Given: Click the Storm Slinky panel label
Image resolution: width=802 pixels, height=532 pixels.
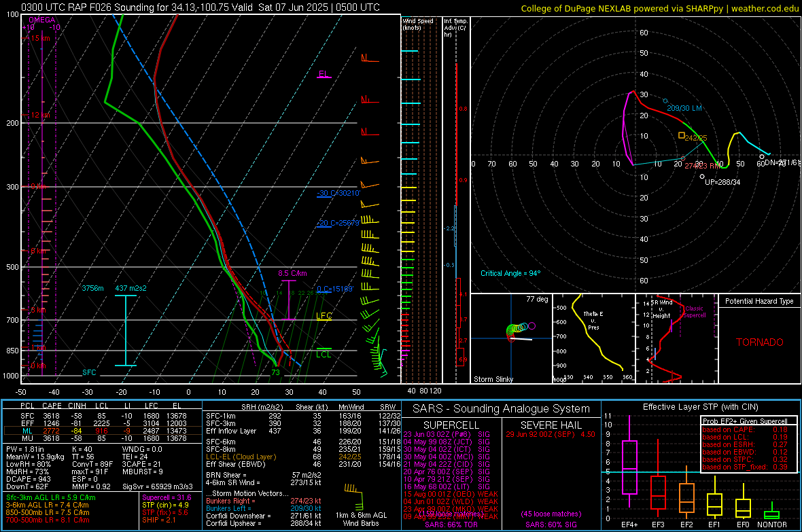Looking at the screenshot, I should coord(493,379).
